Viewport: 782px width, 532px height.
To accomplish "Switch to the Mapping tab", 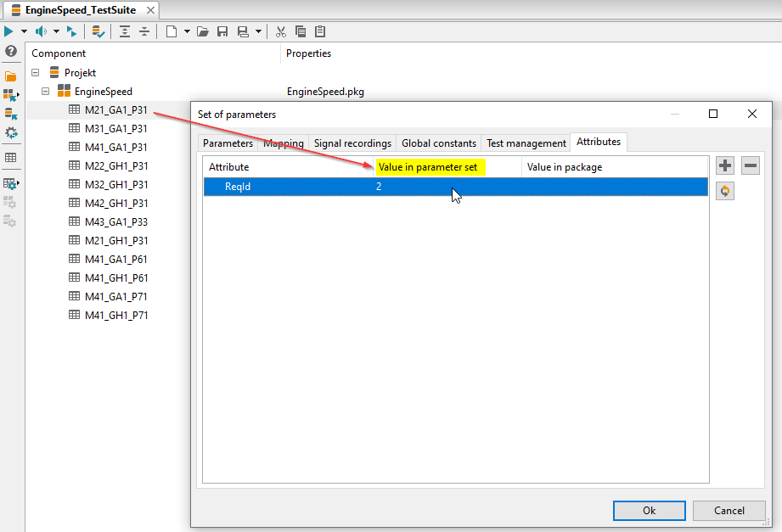I will coord(284,143).
